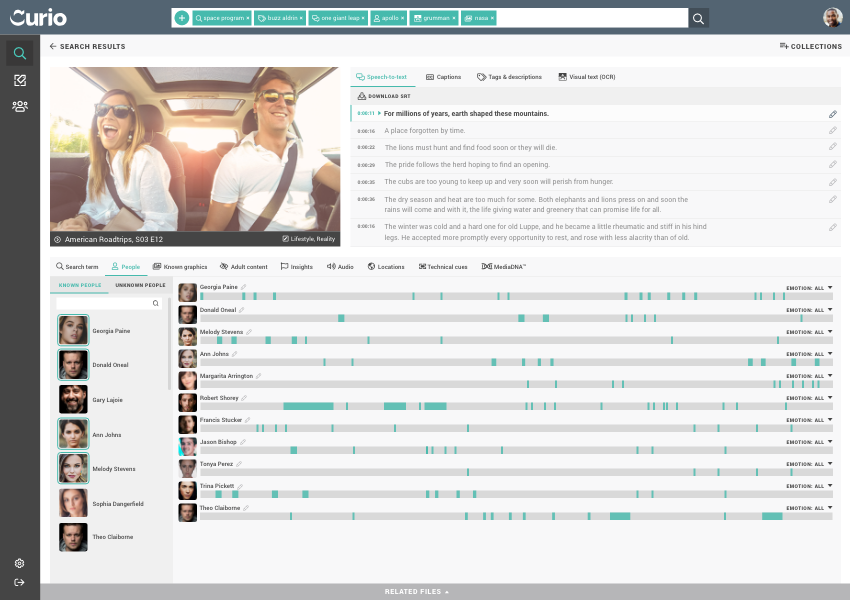The height and width of the screenshot is (600, 850).
Task: Go back to Search Results
Action: [x=88, y=46]
